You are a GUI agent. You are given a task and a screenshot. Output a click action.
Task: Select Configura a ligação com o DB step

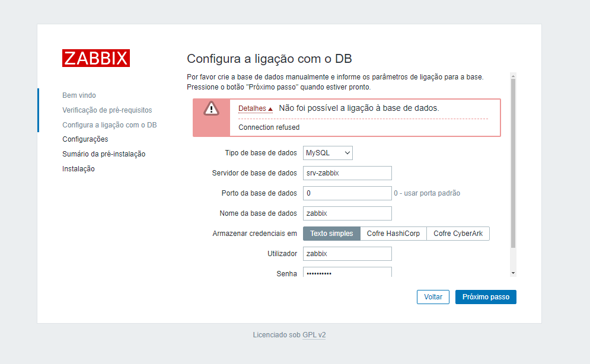110,125
